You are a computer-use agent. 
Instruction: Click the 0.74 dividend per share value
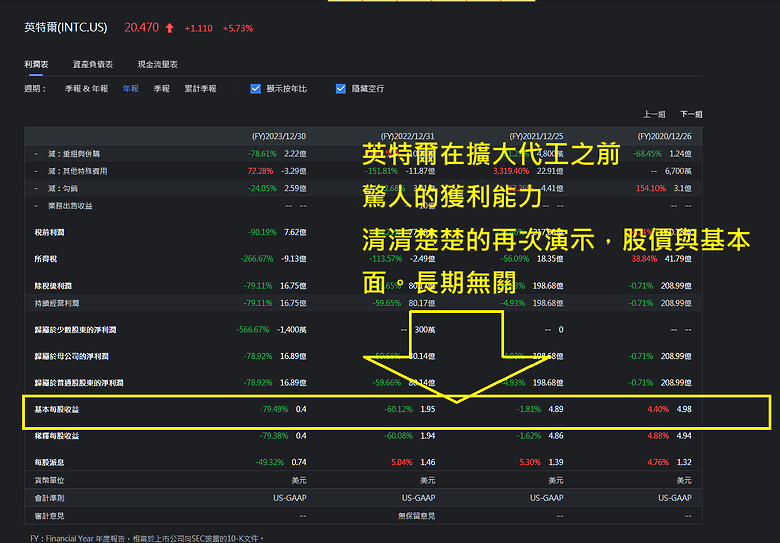[299, 462]
